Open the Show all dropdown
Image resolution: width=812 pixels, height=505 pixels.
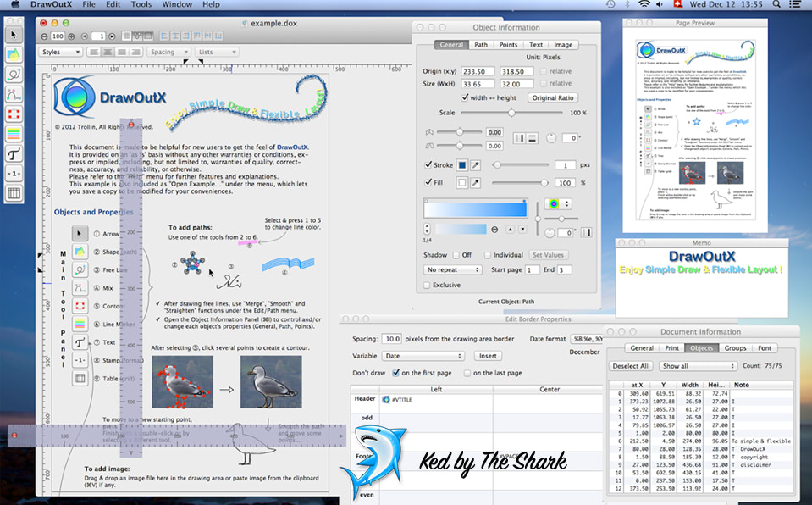click(698, 366)
